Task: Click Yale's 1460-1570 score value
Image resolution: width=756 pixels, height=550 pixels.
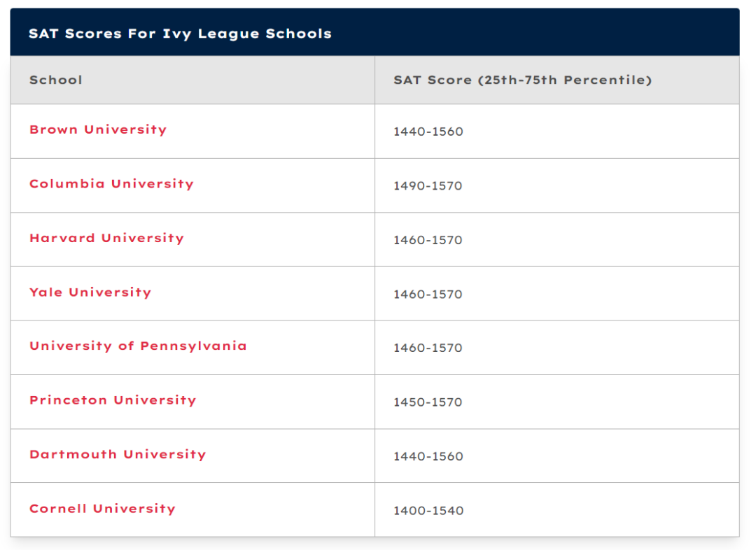Action: pyautogui.click(x=428, y=295)
